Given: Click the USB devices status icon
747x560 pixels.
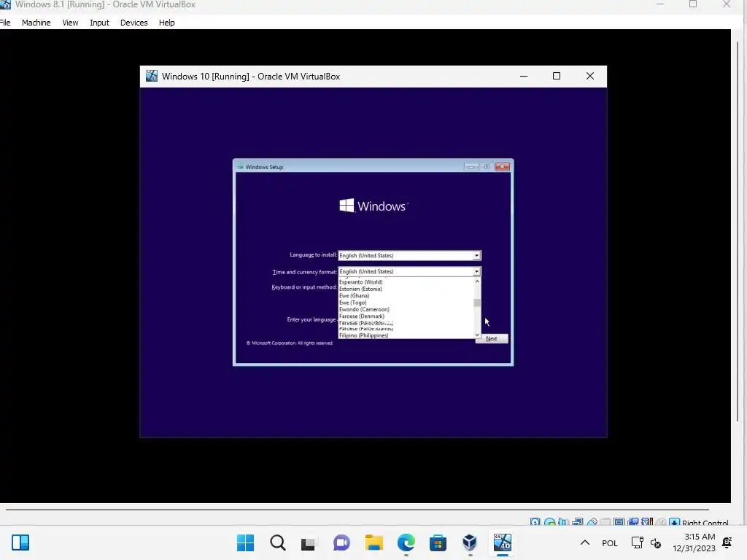Looking at the screenshot, I should [592, 523].
